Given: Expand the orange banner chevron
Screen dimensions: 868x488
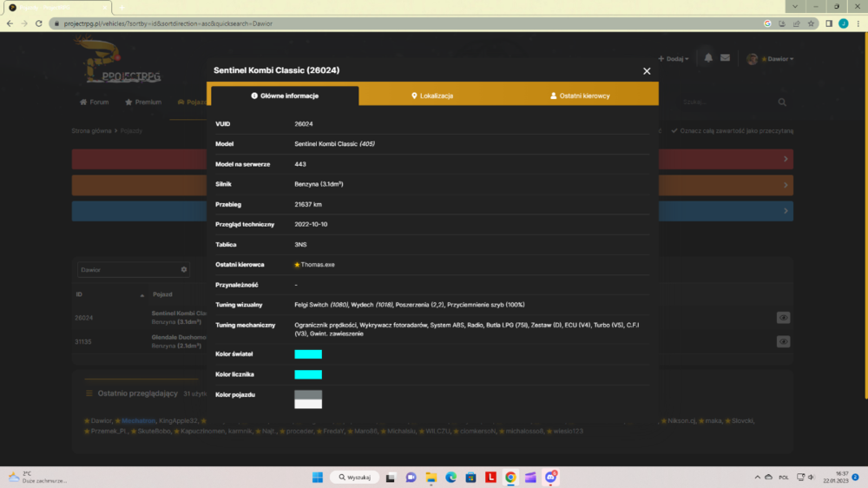Looking at the screenshot, I should point(786,185).
